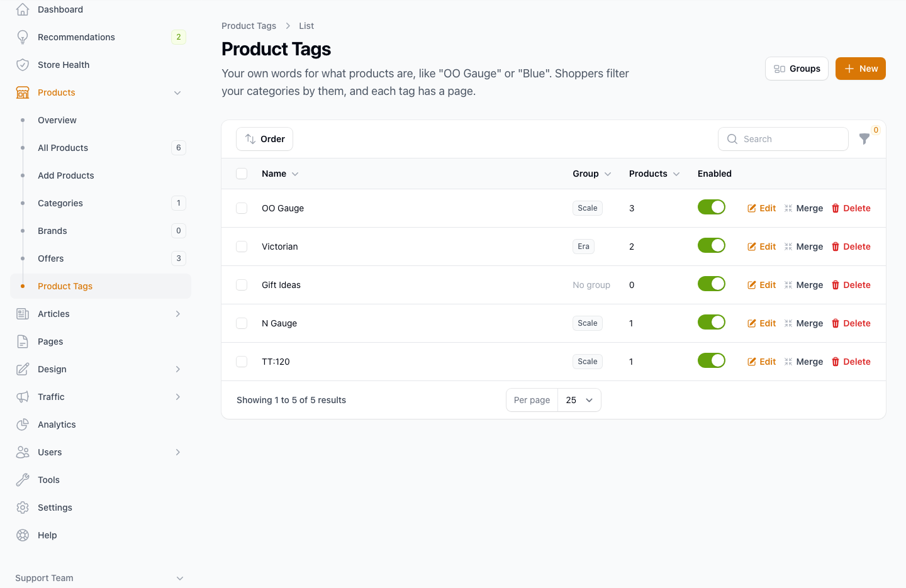Viewport: 906px width, 588px height.
Task: Expand the Support Team dropdown
Action: coord(180,578)
